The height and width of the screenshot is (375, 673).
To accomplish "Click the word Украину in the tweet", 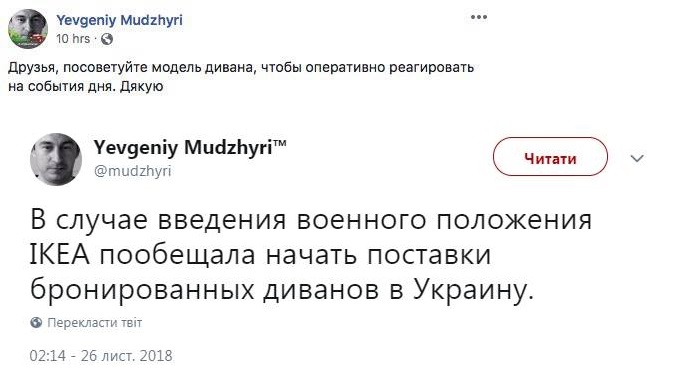I will (474, 290).
